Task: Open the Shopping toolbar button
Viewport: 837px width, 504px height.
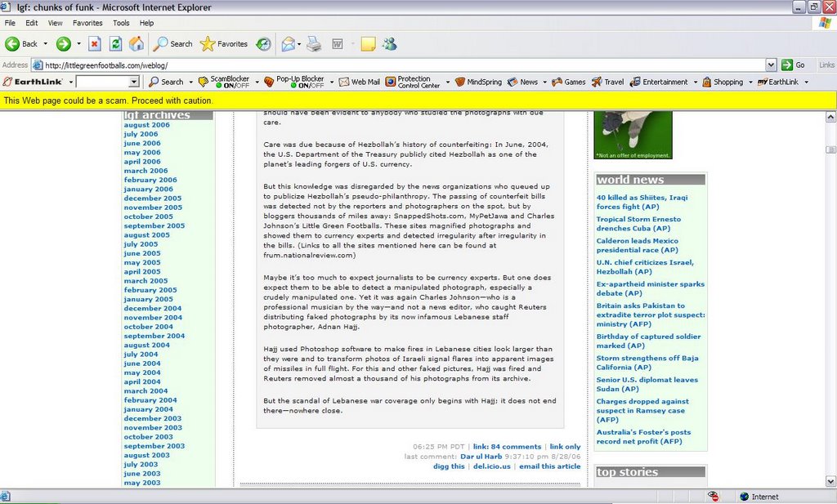Action: (x=723, y=82)
